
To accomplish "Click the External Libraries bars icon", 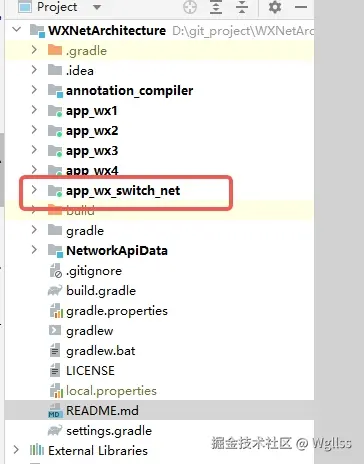I will [37, 450].
